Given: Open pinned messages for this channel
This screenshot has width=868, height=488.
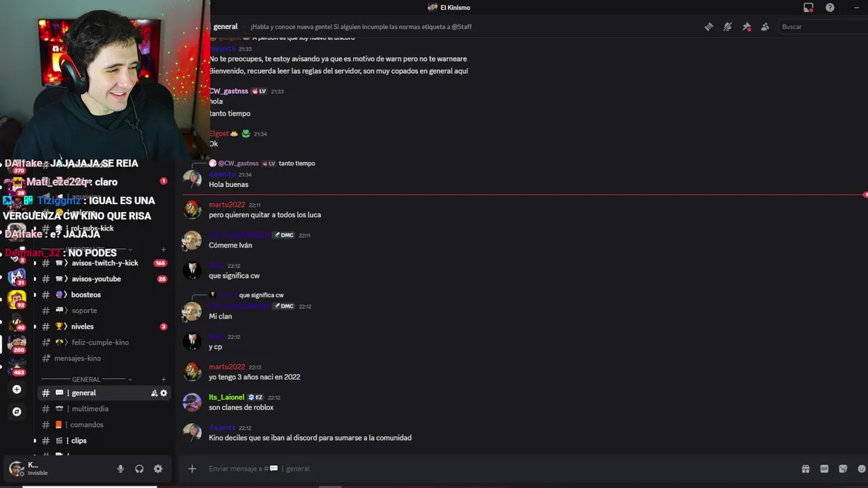Looking at the screenshot, I should pos(747,27).
